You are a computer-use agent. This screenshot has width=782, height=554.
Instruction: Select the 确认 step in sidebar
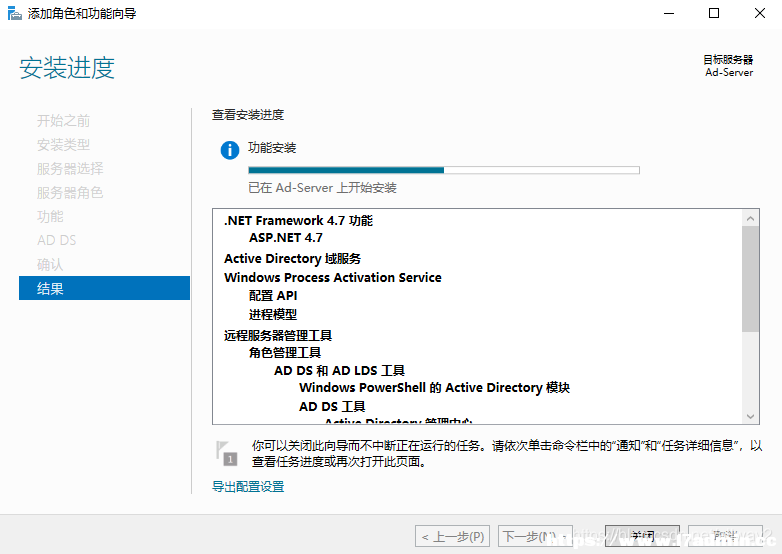50,264
